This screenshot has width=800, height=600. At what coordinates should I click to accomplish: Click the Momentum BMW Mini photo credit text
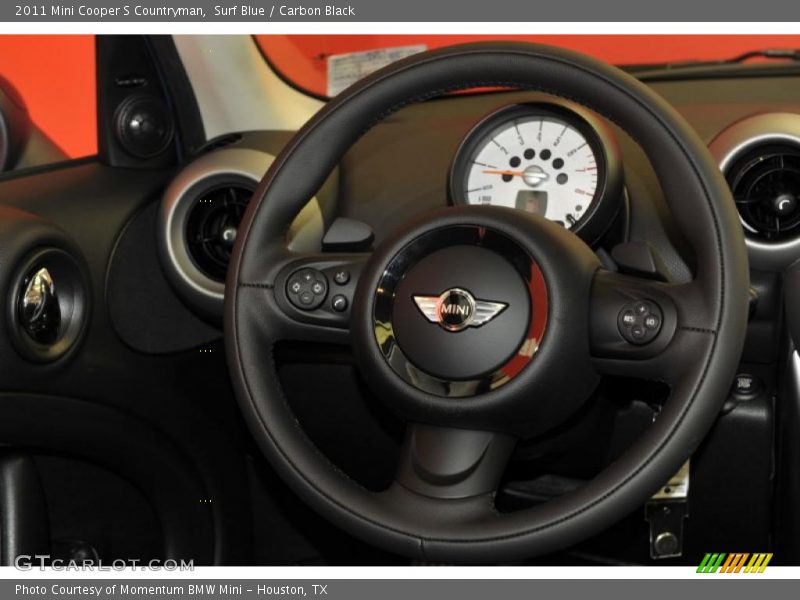(x=168, y=590)
